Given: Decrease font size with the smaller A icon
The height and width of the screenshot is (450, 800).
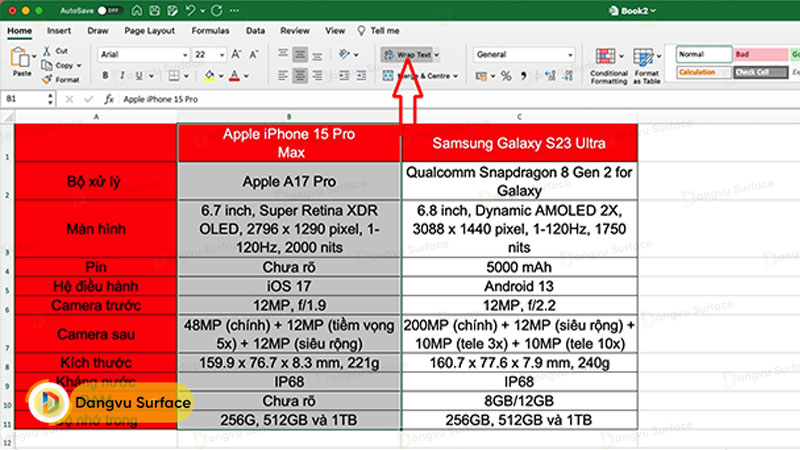Looking at the screenshot, I should [x=254, y=54].
